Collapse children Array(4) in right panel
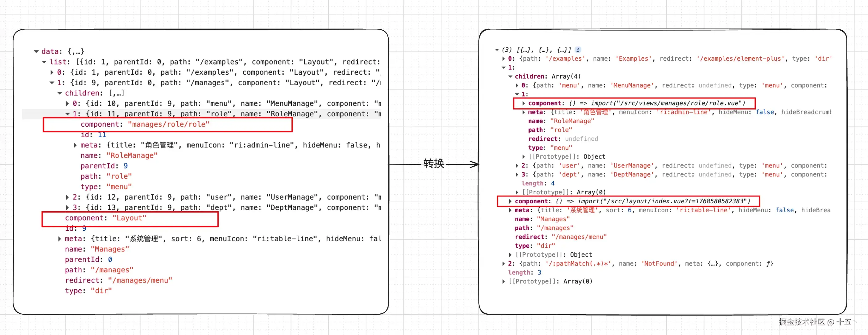The image size is (868, 335). pyautogui.click(x=510, y=77)
